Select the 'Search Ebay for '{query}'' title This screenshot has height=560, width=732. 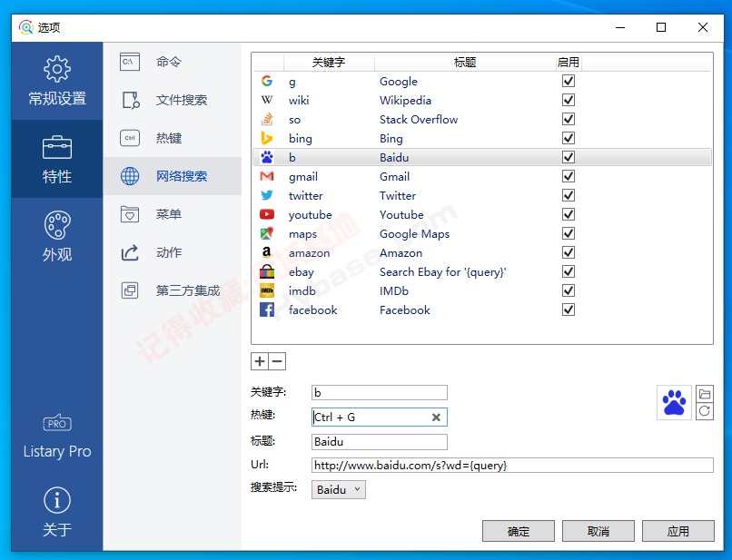pyautogui.click(x=443, y=272)
